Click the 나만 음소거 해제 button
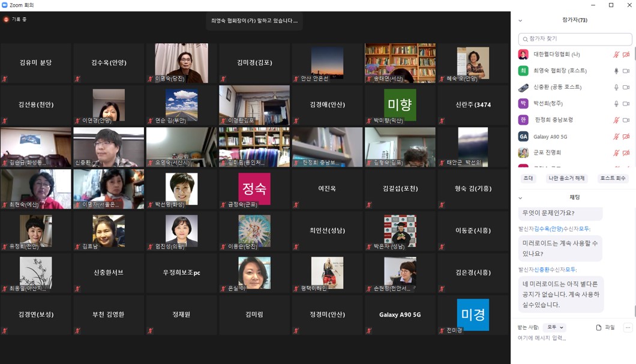The image size is (636, 364). (x=566, y=178)
